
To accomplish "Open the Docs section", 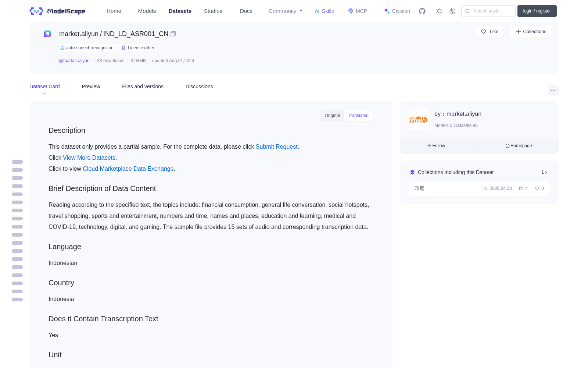I will point(246,11).
